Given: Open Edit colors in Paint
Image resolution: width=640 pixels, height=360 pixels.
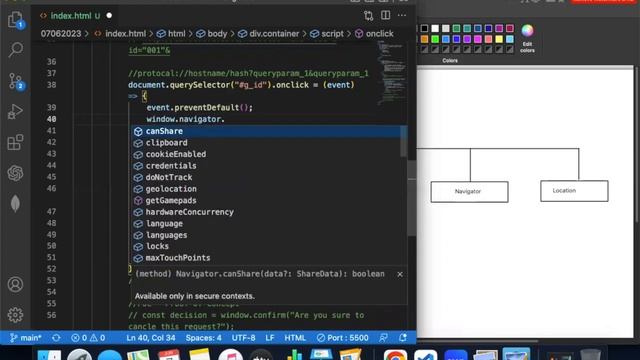Looking at the screenshot, I should click(x=527, y=38).
